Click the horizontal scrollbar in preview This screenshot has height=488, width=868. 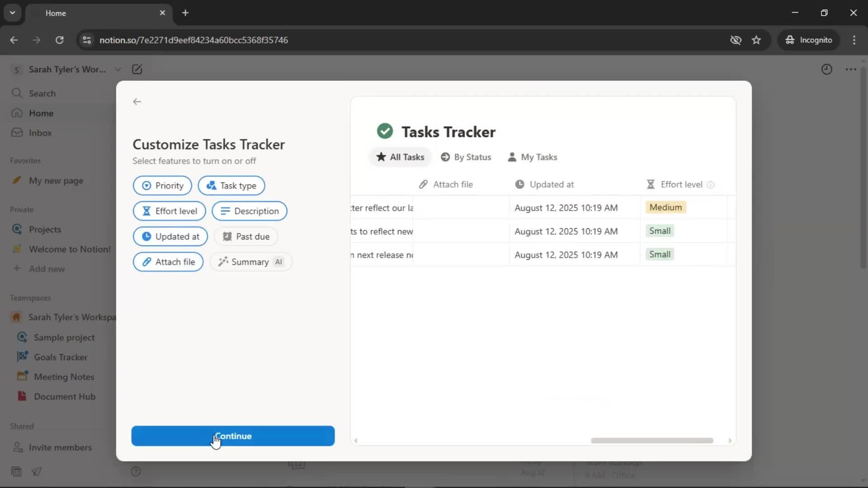point(652,441)
